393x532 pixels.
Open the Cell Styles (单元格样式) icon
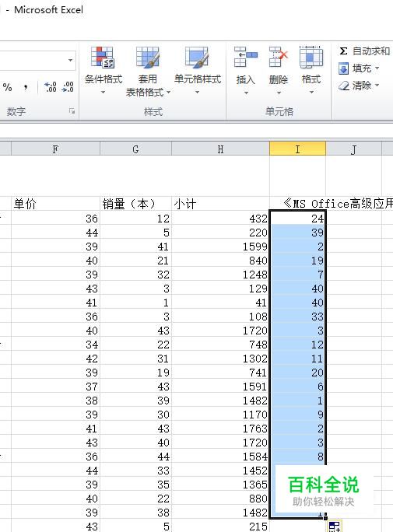point(197,57)
